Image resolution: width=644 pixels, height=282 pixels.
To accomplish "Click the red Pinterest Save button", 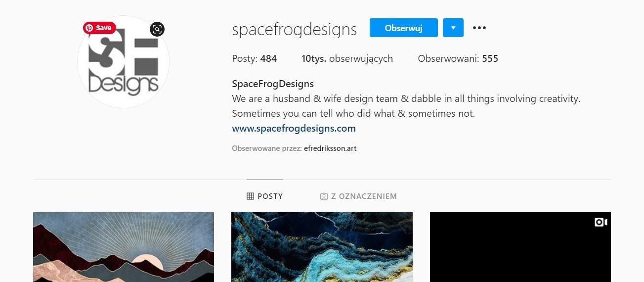I will pyautogui.click(x=99, y=28).
